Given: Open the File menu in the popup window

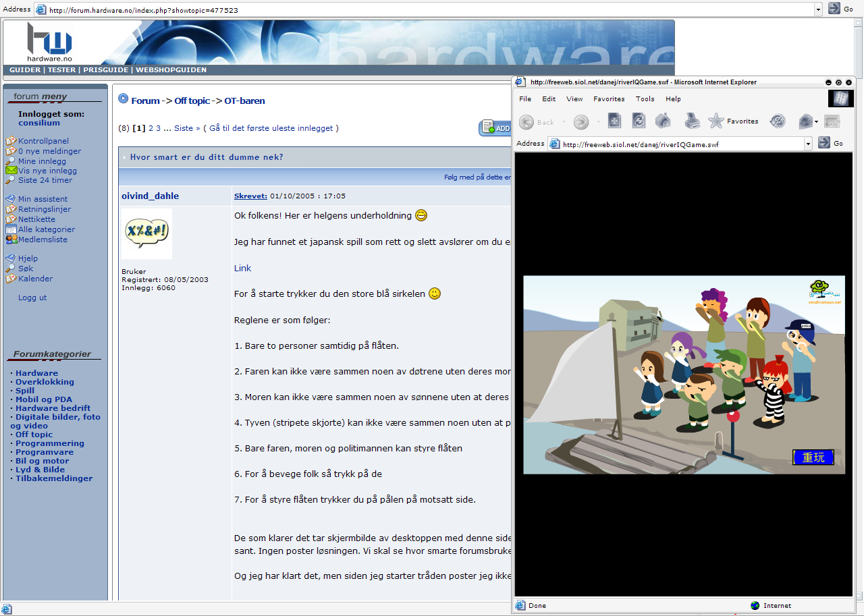Looking at the screenshot, I should tap(525, 99).
